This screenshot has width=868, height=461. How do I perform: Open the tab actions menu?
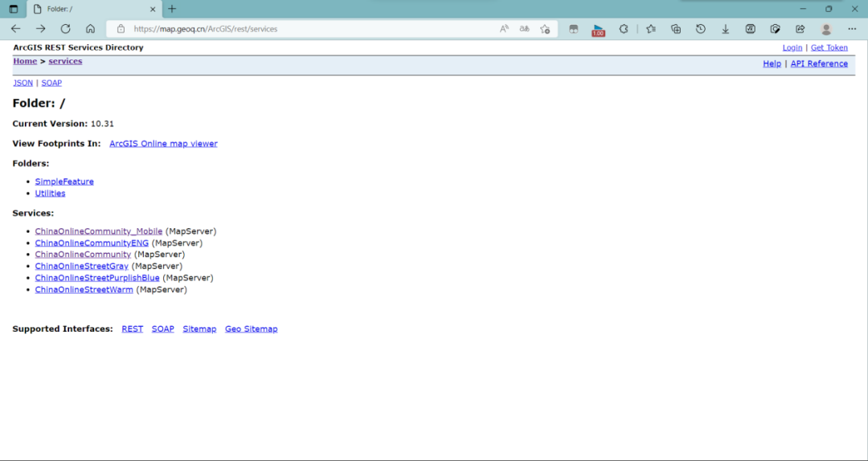tap(14, 9)
